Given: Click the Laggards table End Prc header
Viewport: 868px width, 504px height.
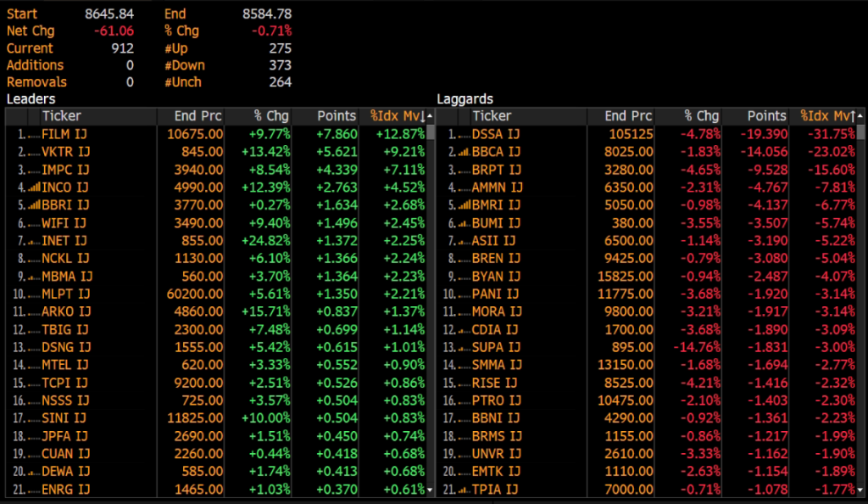Looking at the screenshot, I should tap(629, 116).
